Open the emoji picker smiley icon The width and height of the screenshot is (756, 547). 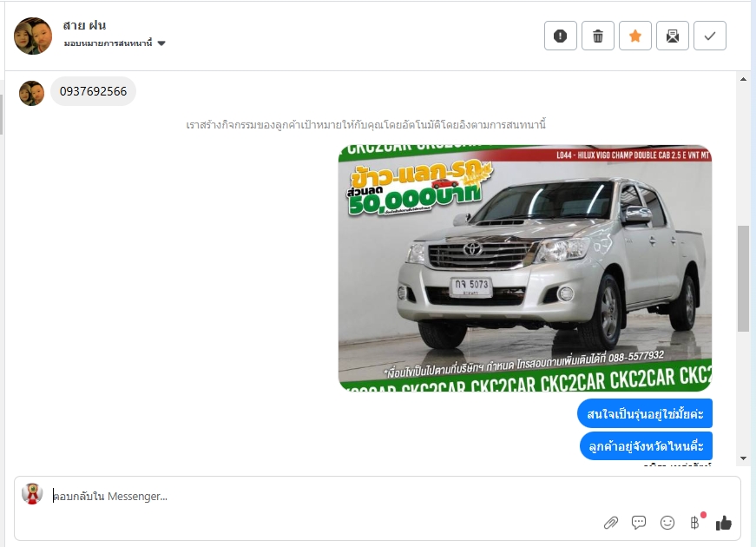click(x=667, y=523)
